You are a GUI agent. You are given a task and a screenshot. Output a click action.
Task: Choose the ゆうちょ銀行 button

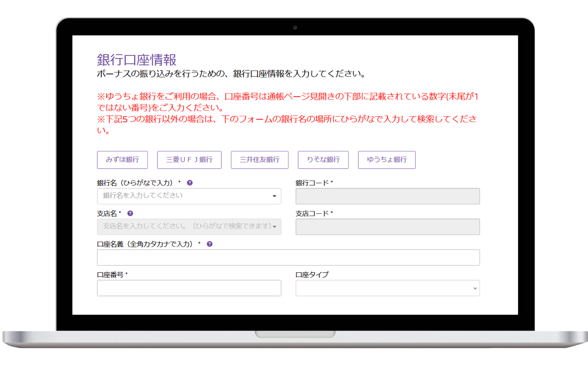[x=387, y=160]
